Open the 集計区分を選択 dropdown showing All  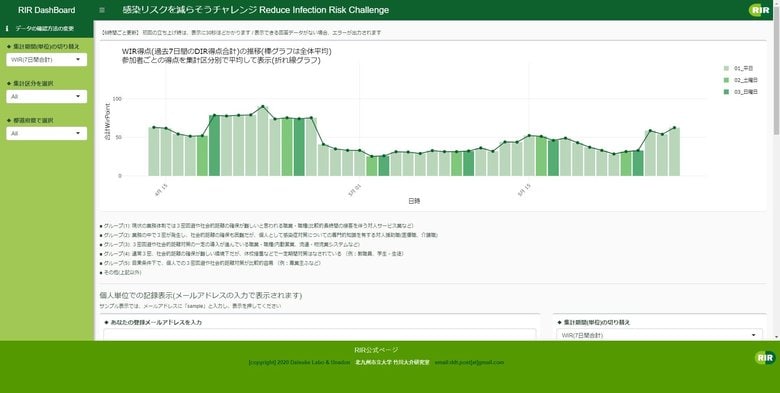[46, 97]
